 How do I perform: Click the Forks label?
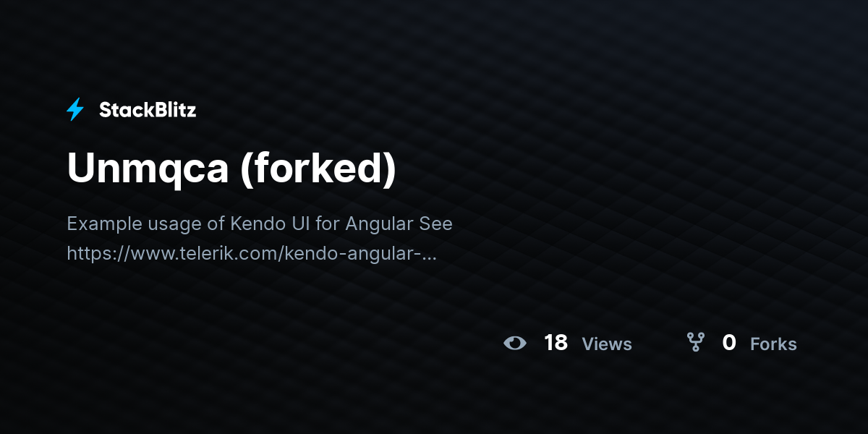[773, 344]
